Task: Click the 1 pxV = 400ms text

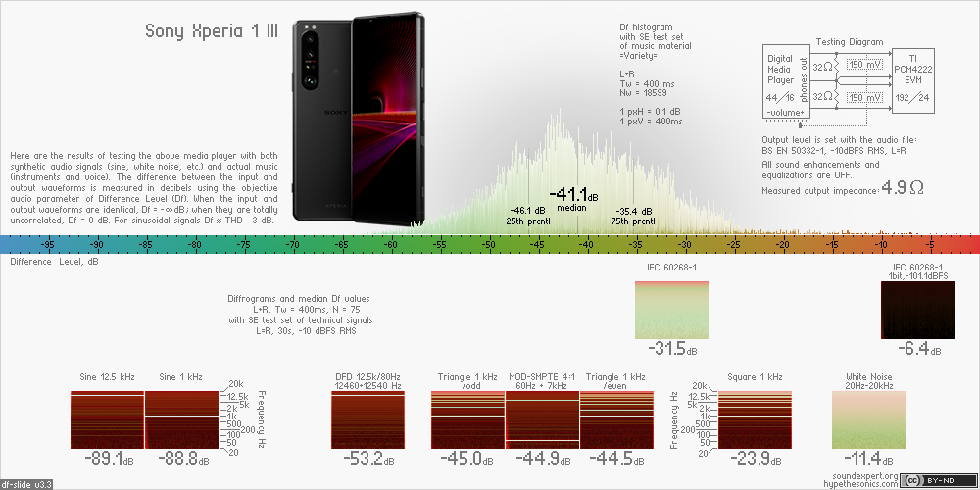Action: coord(651,121)
